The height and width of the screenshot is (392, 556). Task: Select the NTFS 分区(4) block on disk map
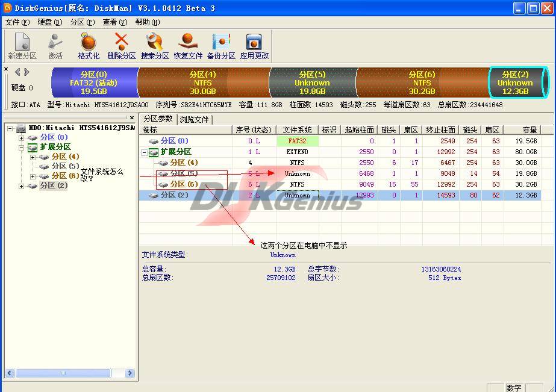(x=203, y=82)
